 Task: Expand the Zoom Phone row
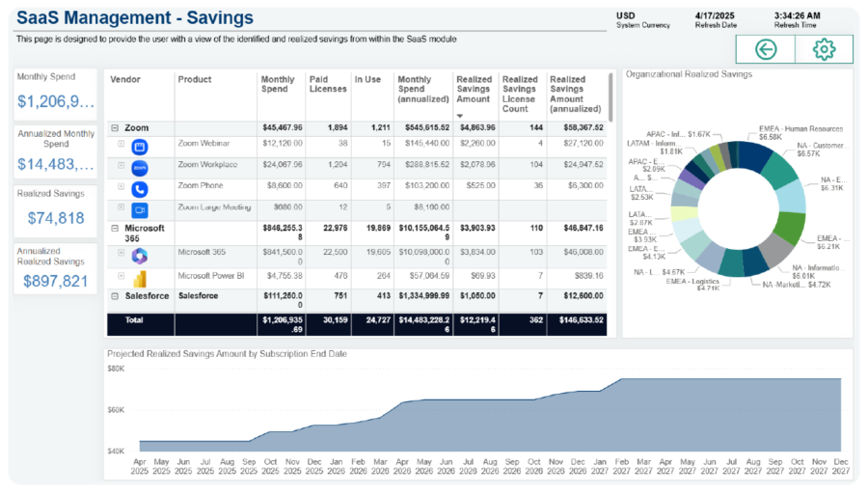click(121, 186)
